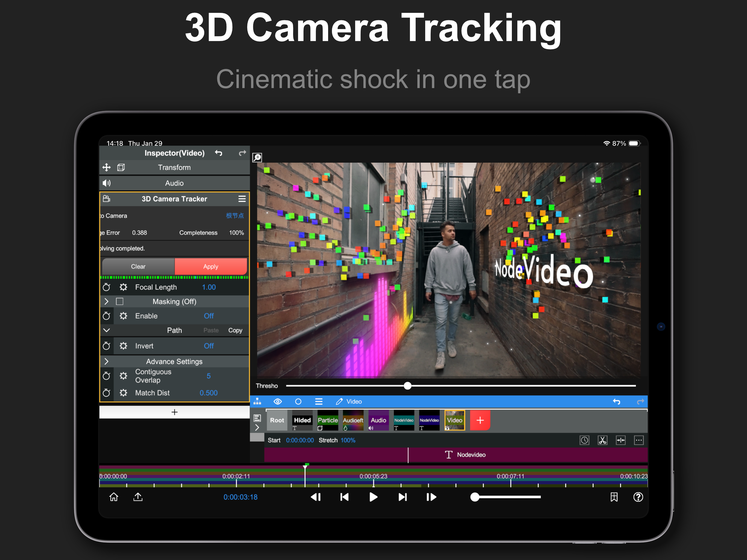Expand the Masking section chevron

106,301
